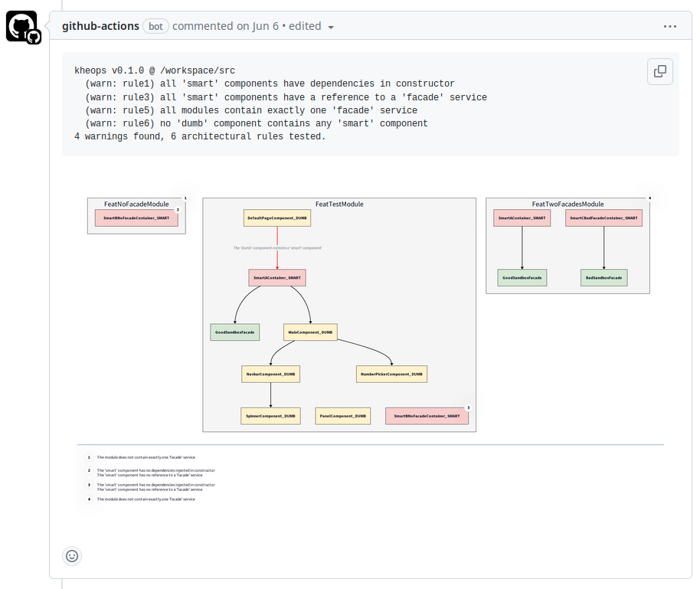
Task: Click SmartAContainer_SMART node in FeatTestModule
Action: pos(277,278)
